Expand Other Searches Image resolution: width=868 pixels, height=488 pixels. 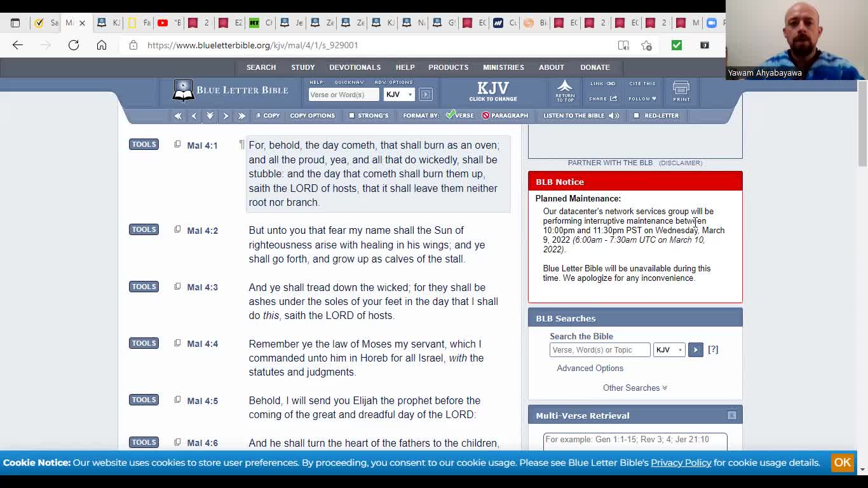(x=635, y=388)
